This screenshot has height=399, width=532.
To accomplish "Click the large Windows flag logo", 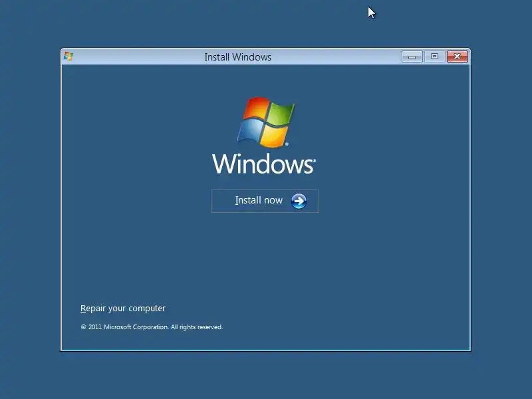I will click(265, 122).
